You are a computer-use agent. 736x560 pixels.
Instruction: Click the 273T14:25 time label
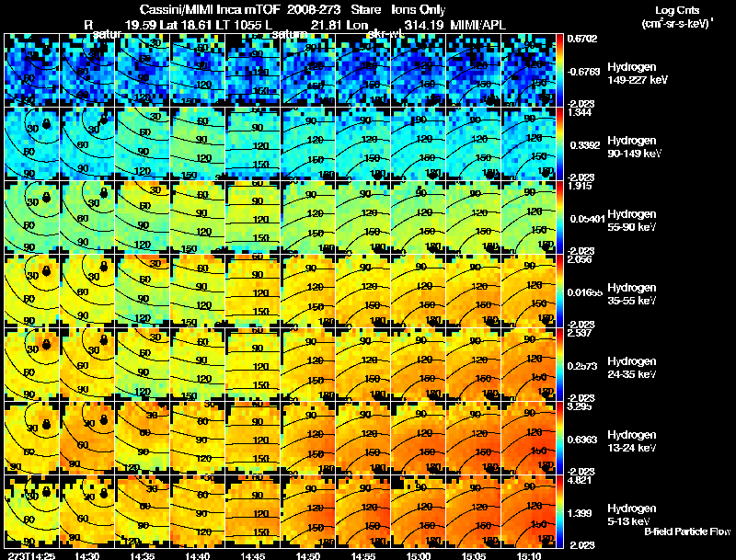tap(31, 555)
